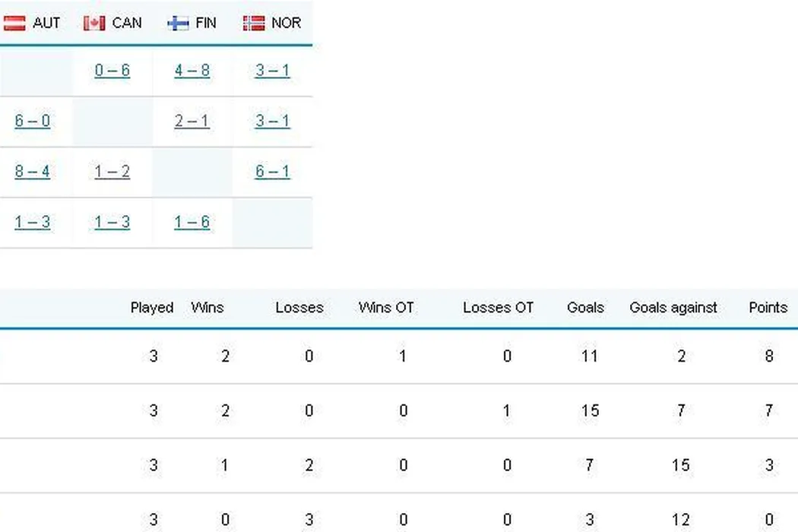Click the 1 – 6 score link
This screenshot has width=798, height=532.
[192, 222]
